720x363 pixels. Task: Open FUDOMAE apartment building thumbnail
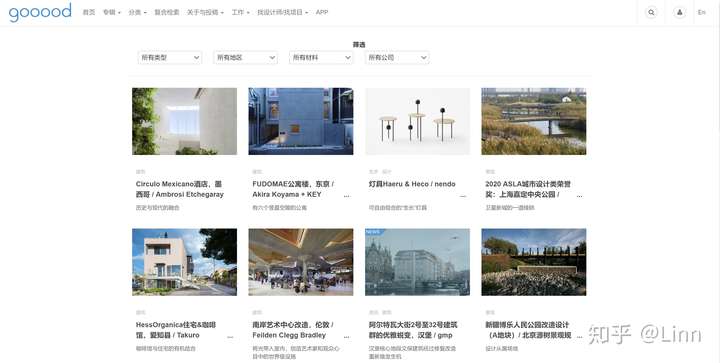click(x=301, y=121)
